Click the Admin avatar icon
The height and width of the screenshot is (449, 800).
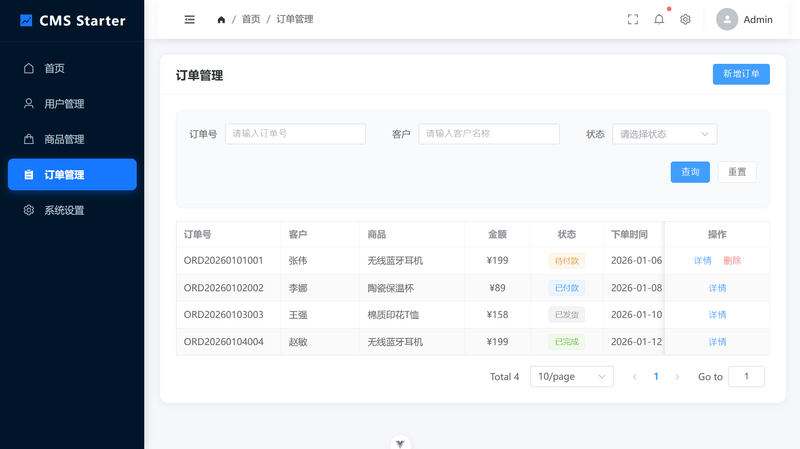(727, 19)
